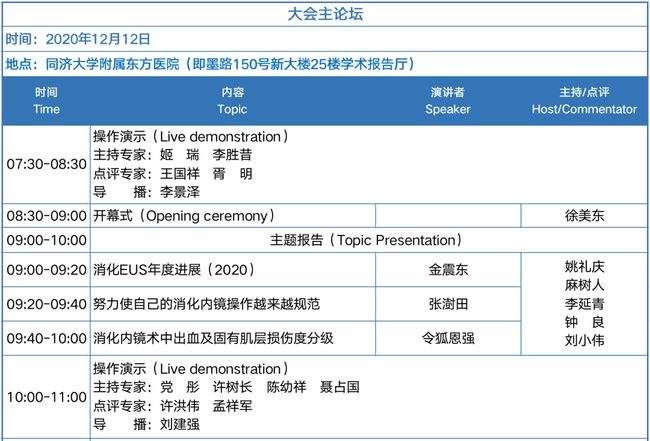Click the speaker name 张澍田

click(448, 304)
